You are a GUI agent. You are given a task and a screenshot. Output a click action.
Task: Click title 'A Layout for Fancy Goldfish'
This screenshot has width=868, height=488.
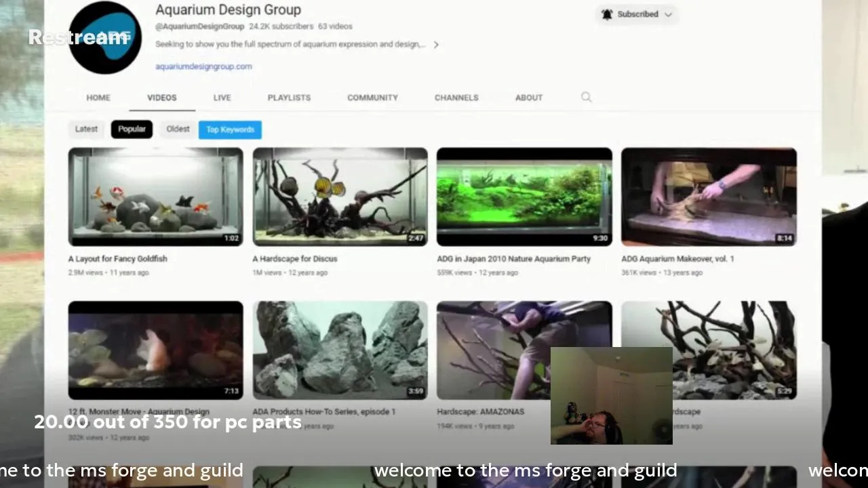tap(117, 259)
